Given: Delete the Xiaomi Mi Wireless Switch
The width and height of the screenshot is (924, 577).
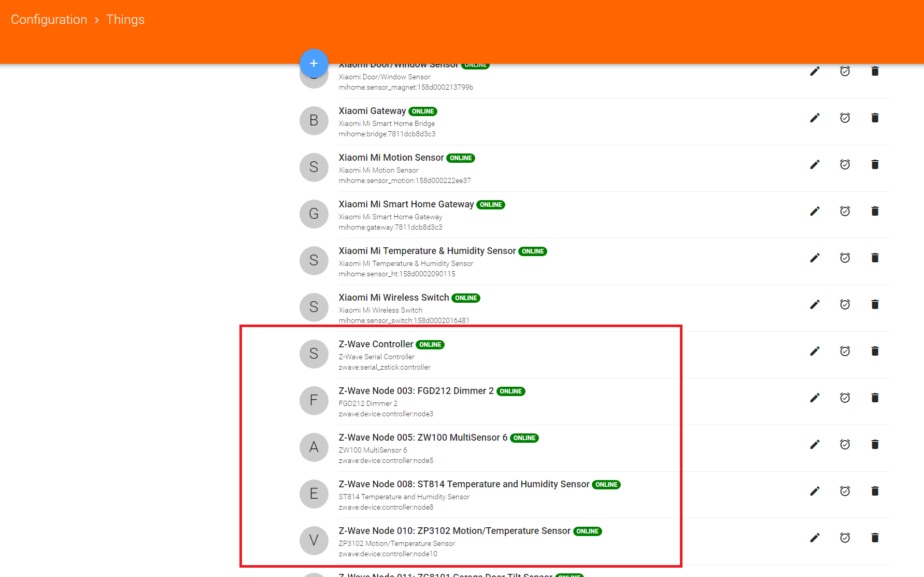Looking at the screenshot, I should (875, 304).
